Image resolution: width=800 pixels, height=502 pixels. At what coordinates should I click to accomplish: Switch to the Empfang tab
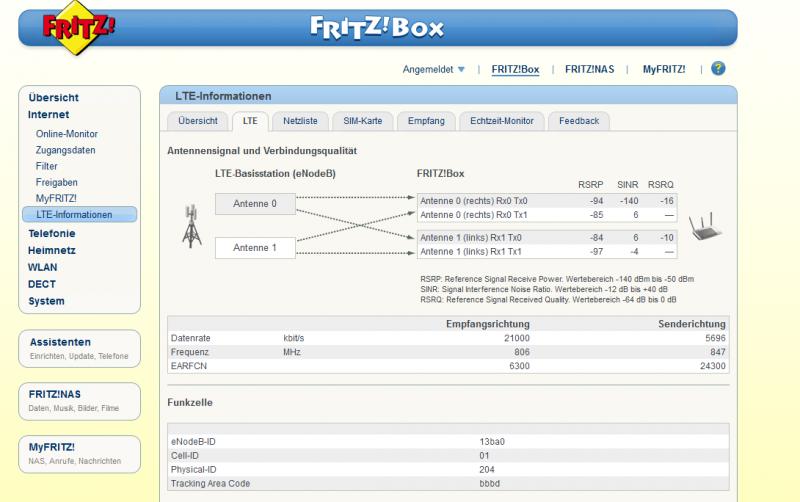tap(426, 121)
